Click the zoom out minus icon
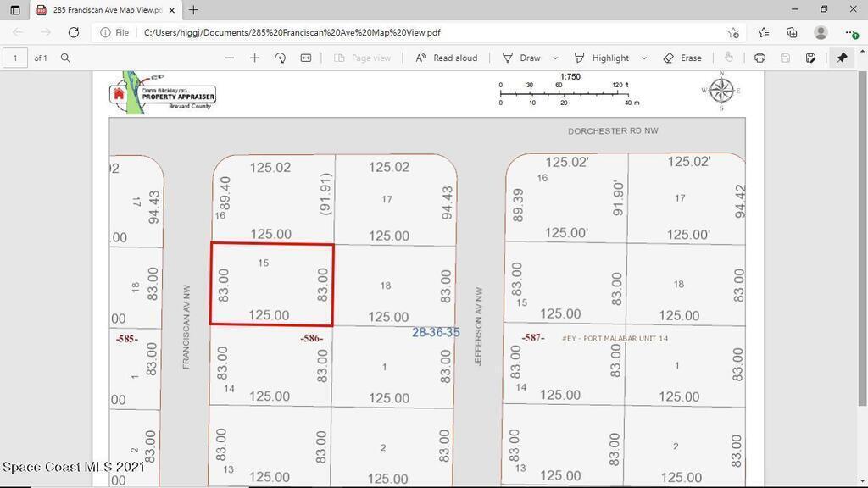Image resolution: width=868 pixels, height=488 pixels. click(229, 58)
